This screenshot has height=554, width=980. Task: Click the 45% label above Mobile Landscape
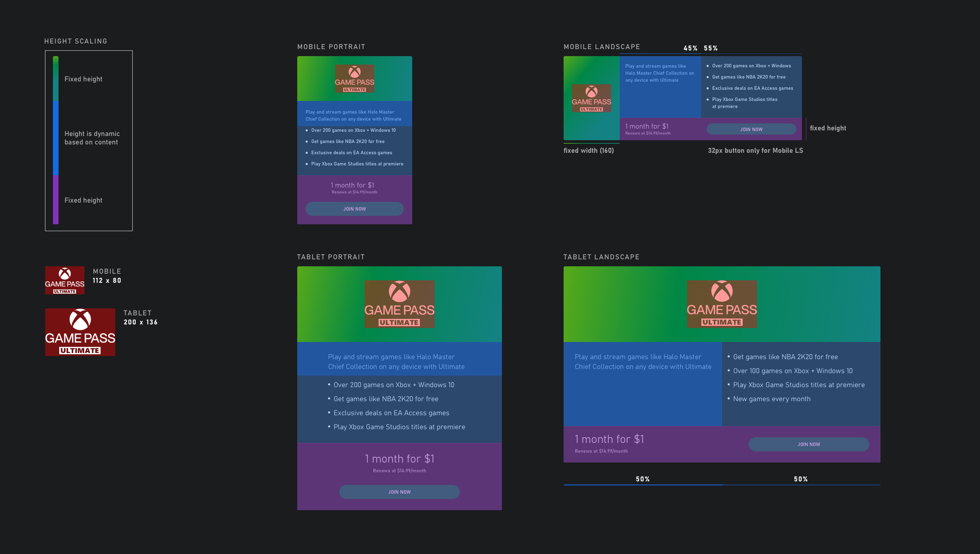coord(690,48)
